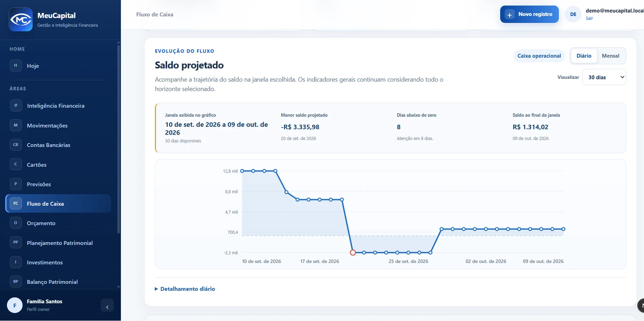644x321 pixels.
Task: Navigate to Contas Bancárias
Action: point(58,145)
